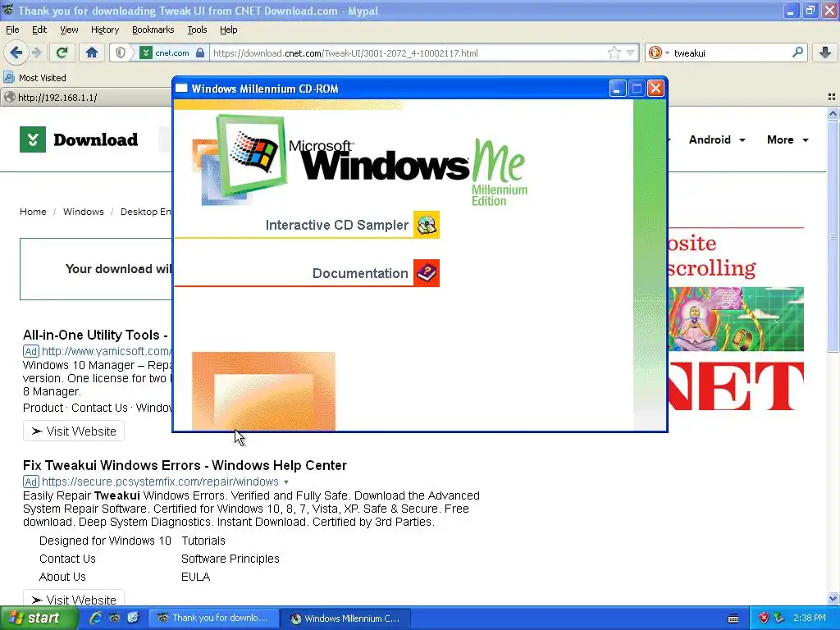This screenshot has width=840, height=630.
Task: Expand the ad URL dropdown triangle
Action: (286, 482)
